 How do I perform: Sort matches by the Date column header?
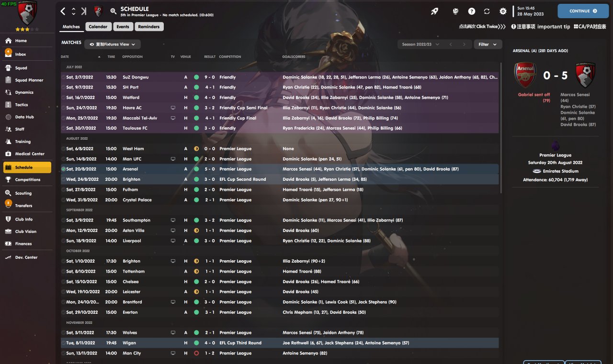[x=65, y=57]
